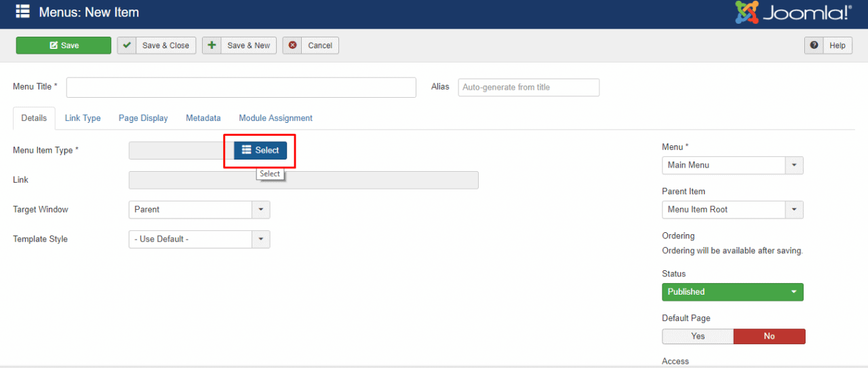Viewport: 868px width, 368px height.
Task: Open the Help button
Action: (x=828, y=45)
